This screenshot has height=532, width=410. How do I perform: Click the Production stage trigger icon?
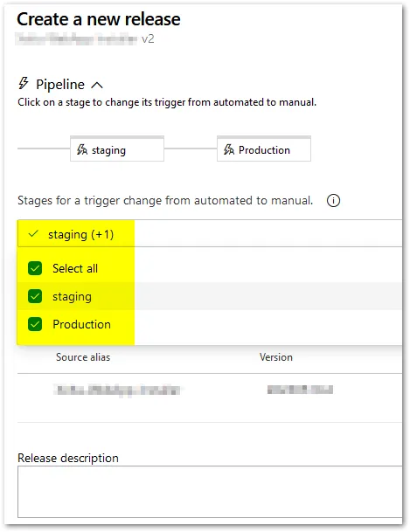click(x=229, y=149)
